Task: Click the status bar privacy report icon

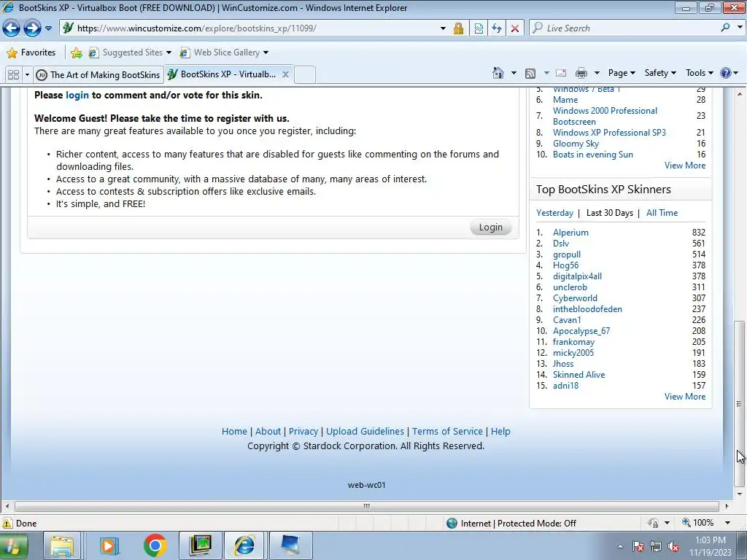Action: tap(653, 523)
